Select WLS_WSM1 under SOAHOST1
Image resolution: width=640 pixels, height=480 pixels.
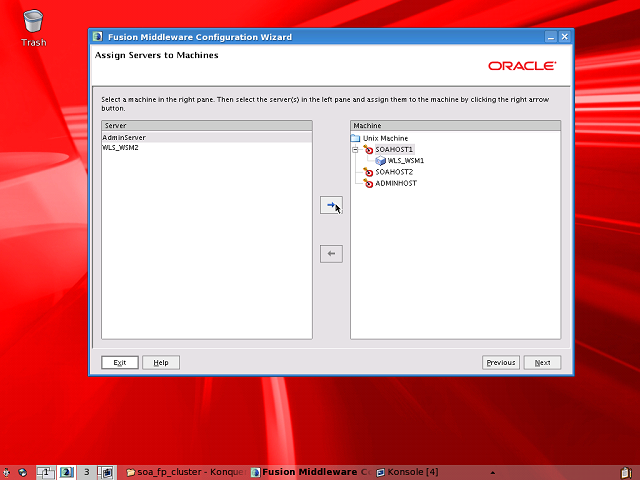405,161
